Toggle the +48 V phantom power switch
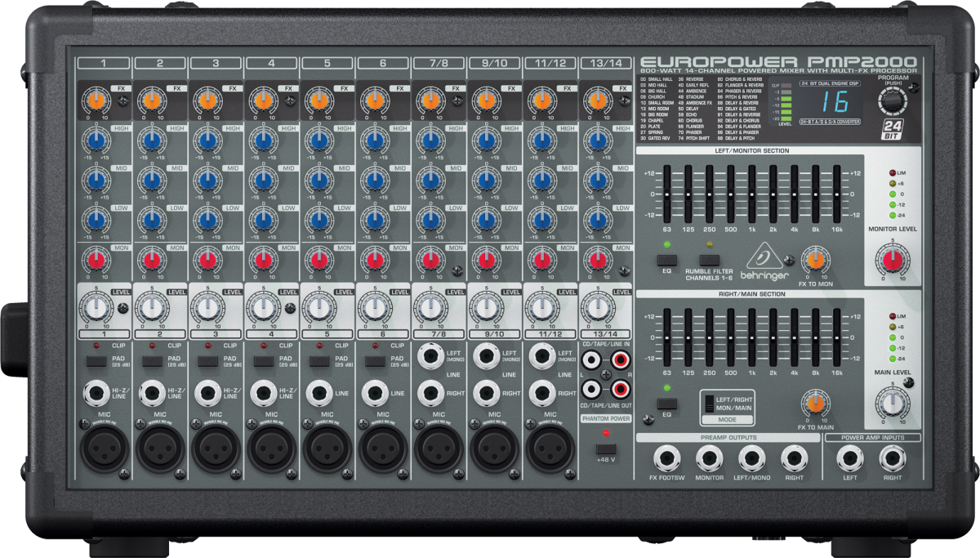The height and width of the screenshot is (558, 980). 606,449
